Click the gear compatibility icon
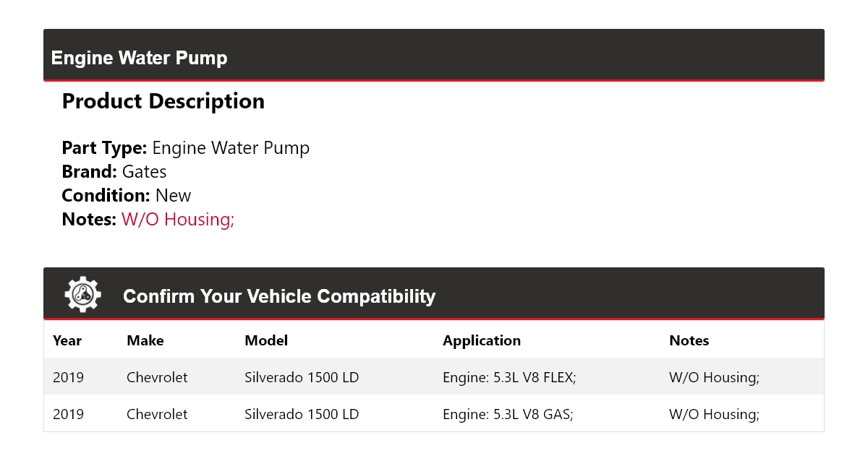The height and width of the screenshot is (461, 868). click(x=82, y=294)
